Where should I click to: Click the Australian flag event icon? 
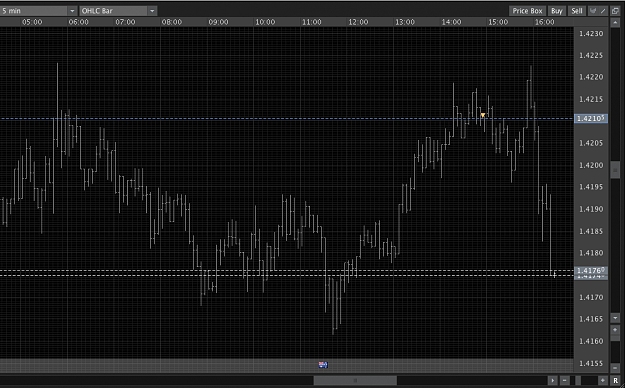(x=323, y=364)
